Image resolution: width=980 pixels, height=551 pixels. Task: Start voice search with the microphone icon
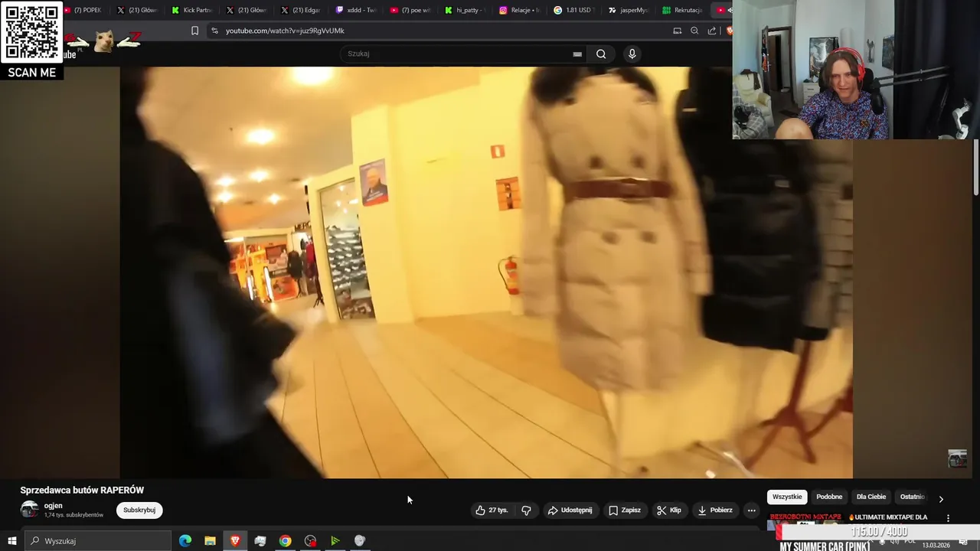tap(632, 54)
